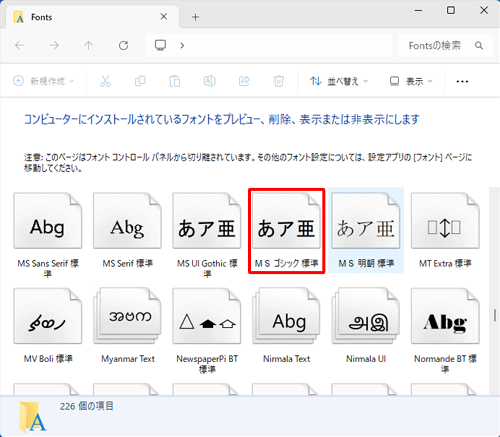Click the Nirmala UI label
500x437 pixels.
pyautogui.click(x=366, y=359)
